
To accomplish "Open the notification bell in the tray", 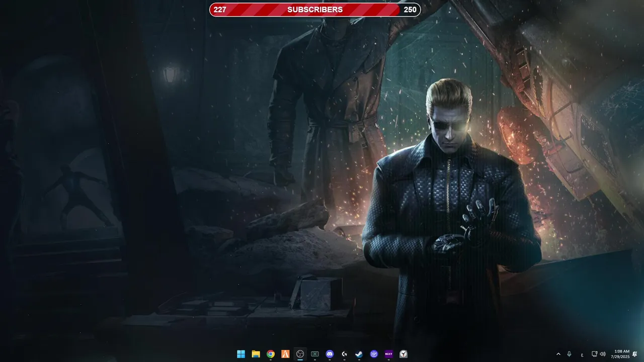I will pos(635,354).
